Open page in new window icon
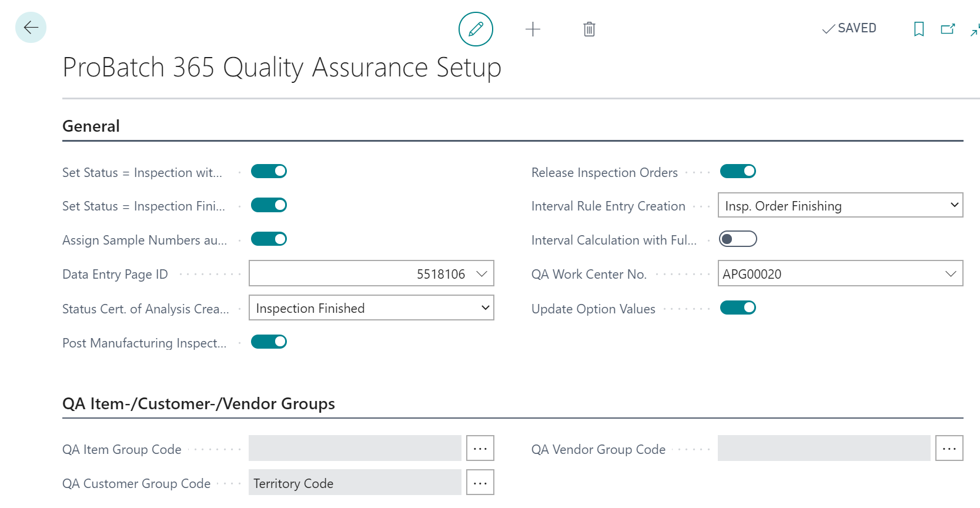Image resolution: width=980 pixels, height=508 pixels. (948, 29)
